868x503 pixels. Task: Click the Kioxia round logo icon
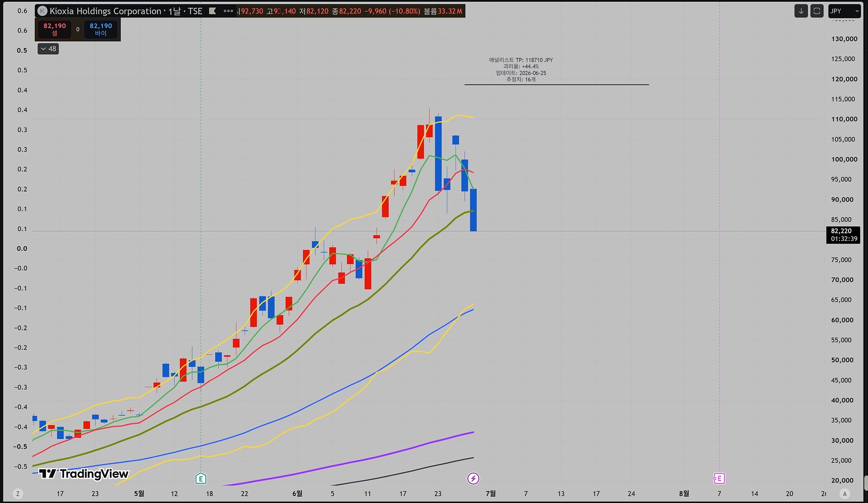(x=42, y=11)
